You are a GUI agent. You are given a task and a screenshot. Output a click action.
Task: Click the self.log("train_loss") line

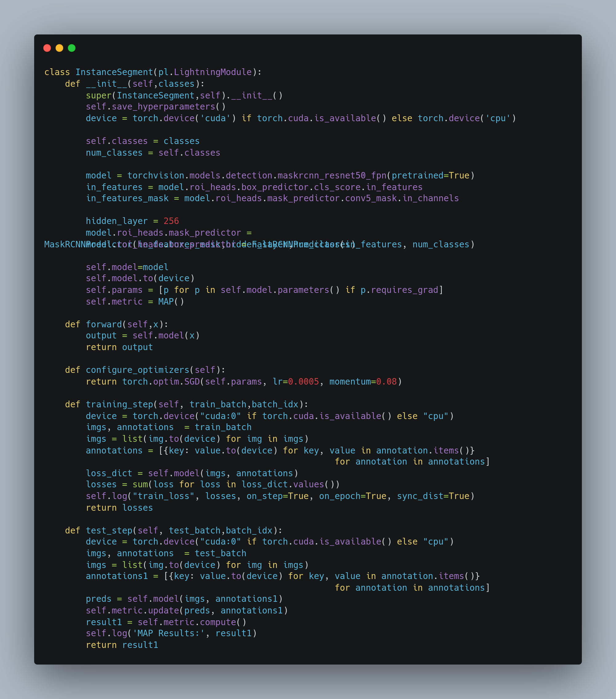pyautogui.click(x=280, y=496)
